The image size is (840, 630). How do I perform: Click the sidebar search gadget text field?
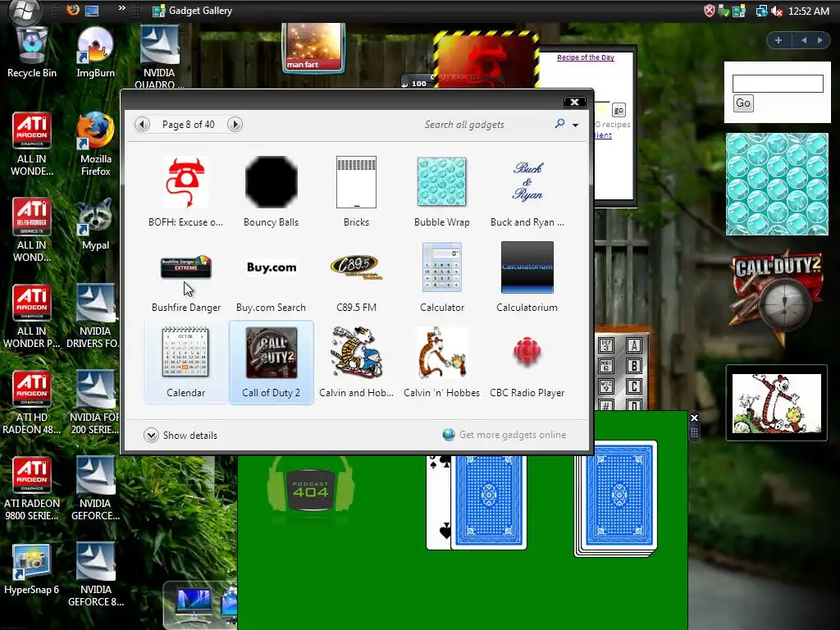[778, 84]
